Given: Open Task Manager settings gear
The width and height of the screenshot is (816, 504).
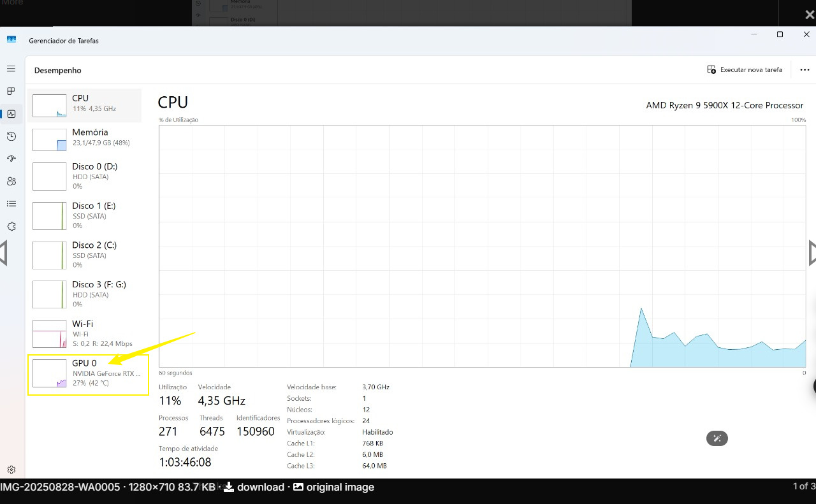Looking at the screenshot, I should (11, 470).
